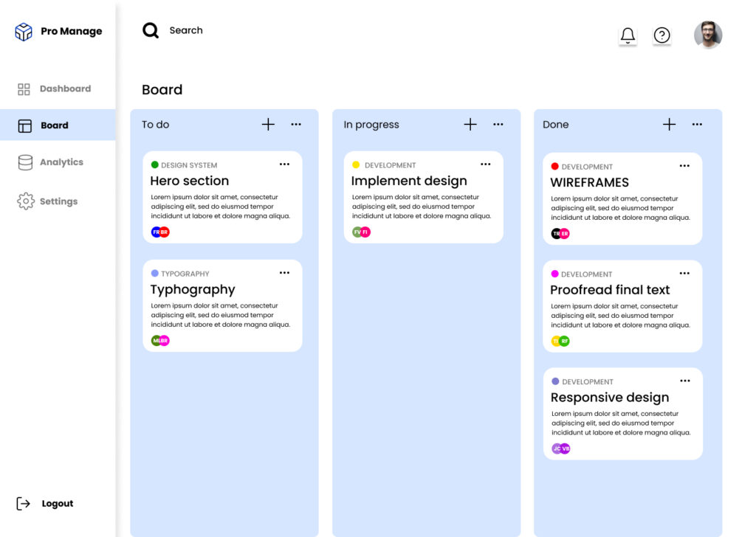Click the plus icon in Done column
756x537 pixels.
669,125
